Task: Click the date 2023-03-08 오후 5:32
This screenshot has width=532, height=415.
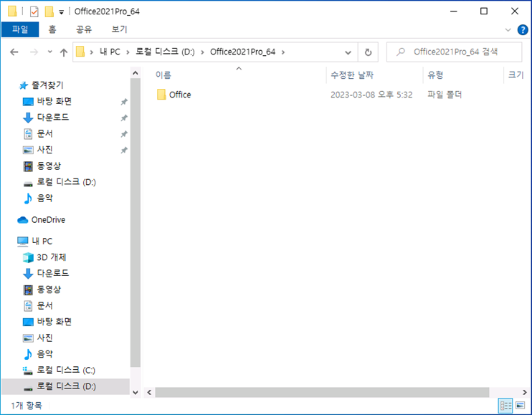Action: pos(371,95)
